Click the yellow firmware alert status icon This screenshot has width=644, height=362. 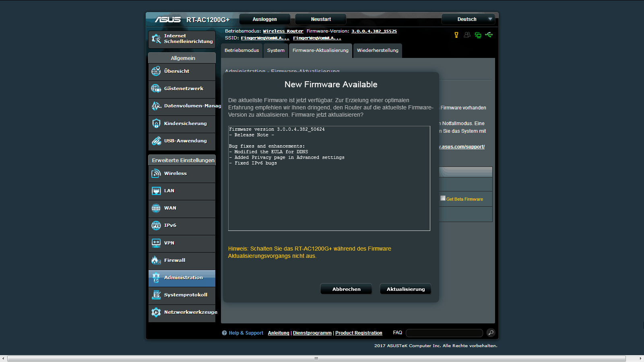click(x=456, y=35)
